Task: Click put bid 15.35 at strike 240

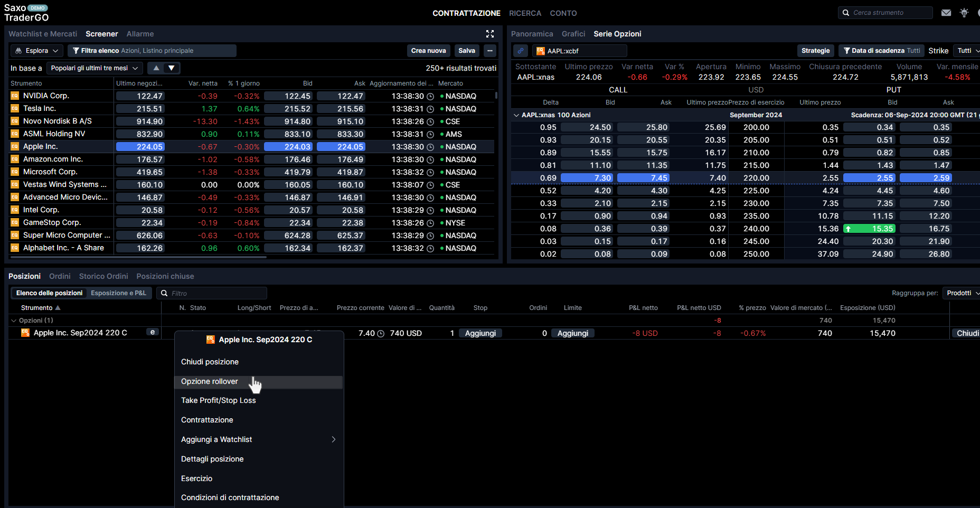Action: (x=869, y=229)
